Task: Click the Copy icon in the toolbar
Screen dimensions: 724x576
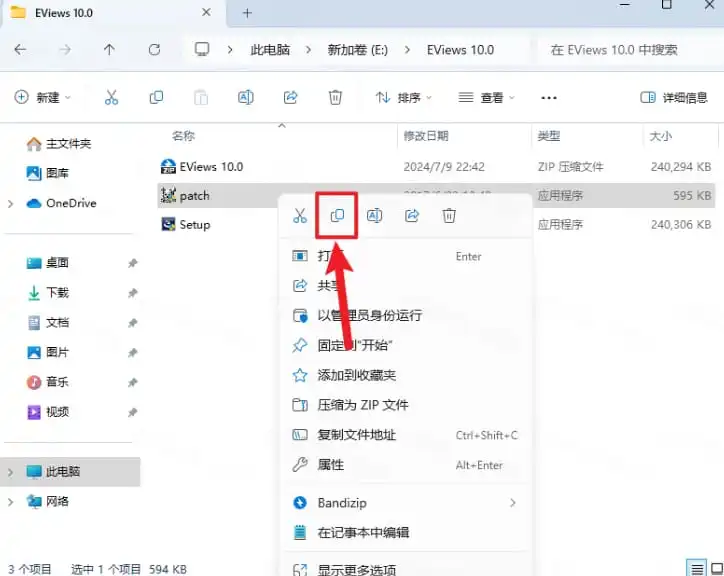Action: point(156,97)
